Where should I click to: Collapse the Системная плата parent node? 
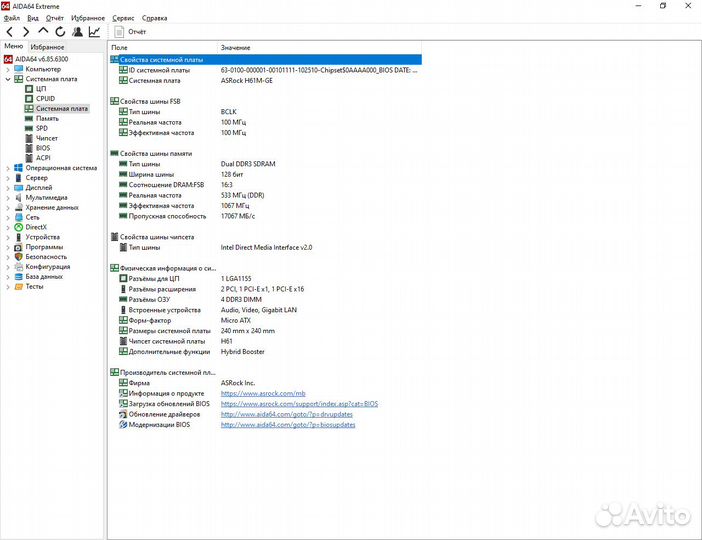pos(8,79)
